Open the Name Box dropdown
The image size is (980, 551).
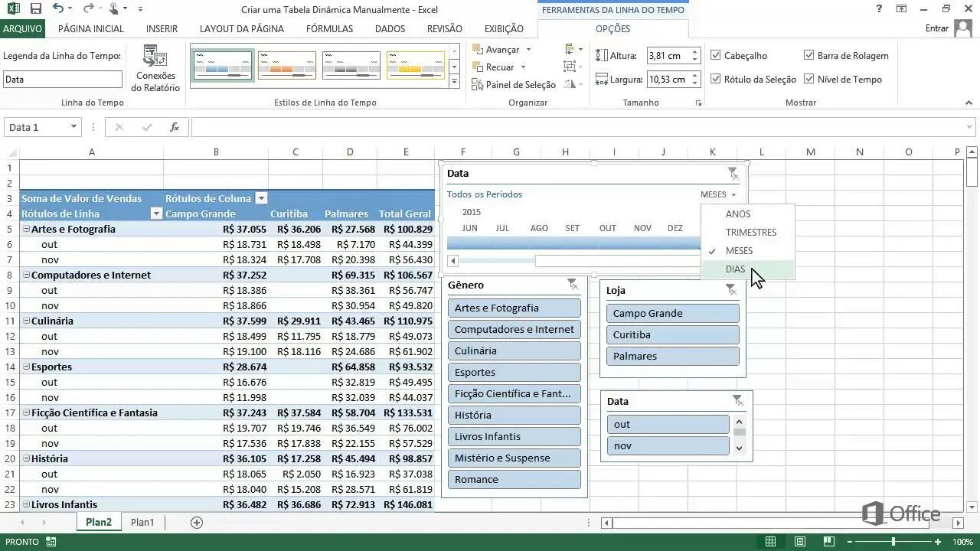click(73, 127)
